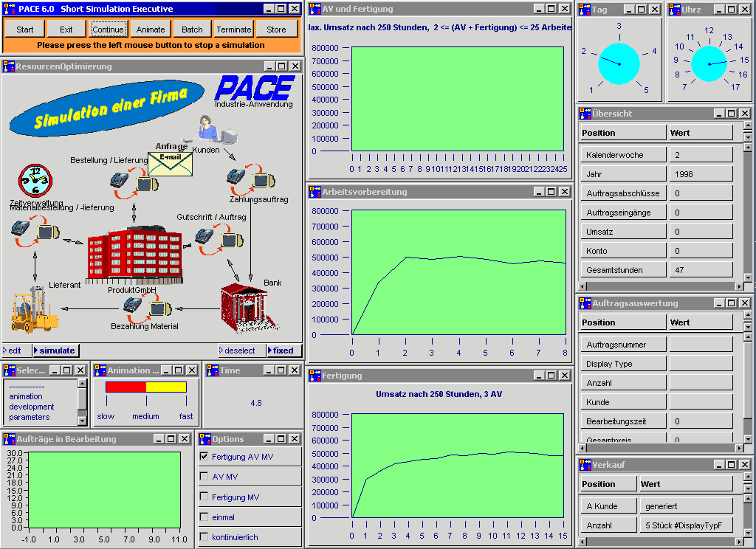Select the Bestellung / Lieferung phone-computer icon
756x549 pixels.
(134, 183)
